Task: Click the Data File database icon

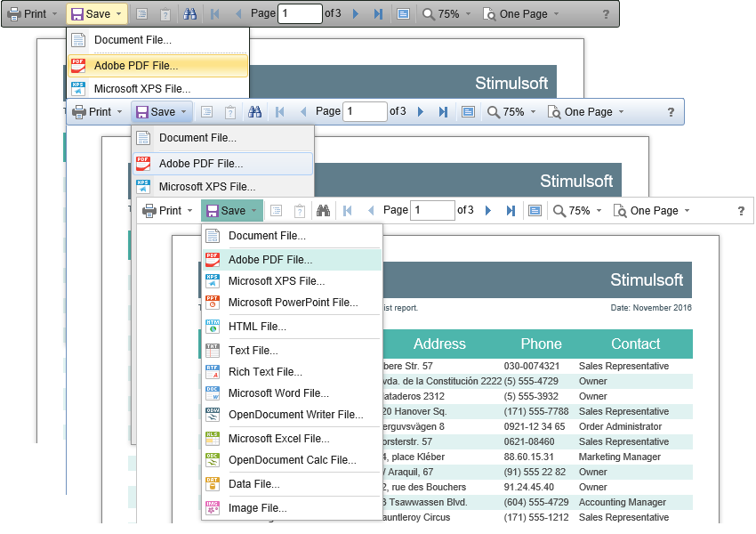Action: (x=213, y=484)
